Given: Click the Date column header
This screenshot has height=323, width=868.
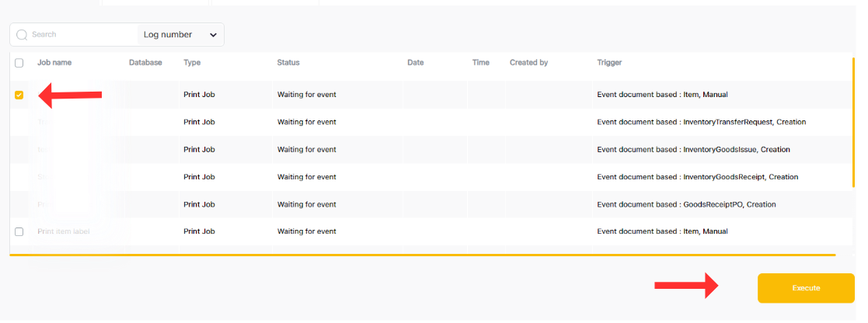Looking at the screenshot, I should click(415, 63).
